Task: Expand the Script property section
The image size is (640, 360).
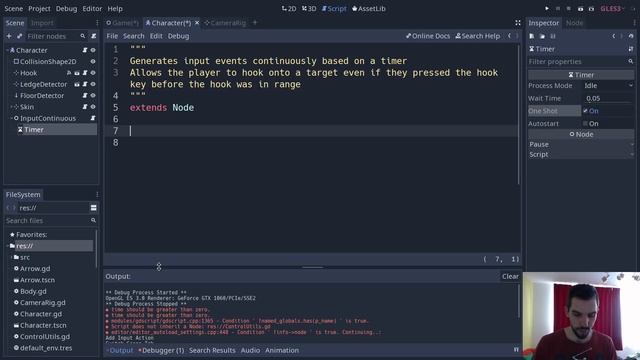Action: pos(581,155)
